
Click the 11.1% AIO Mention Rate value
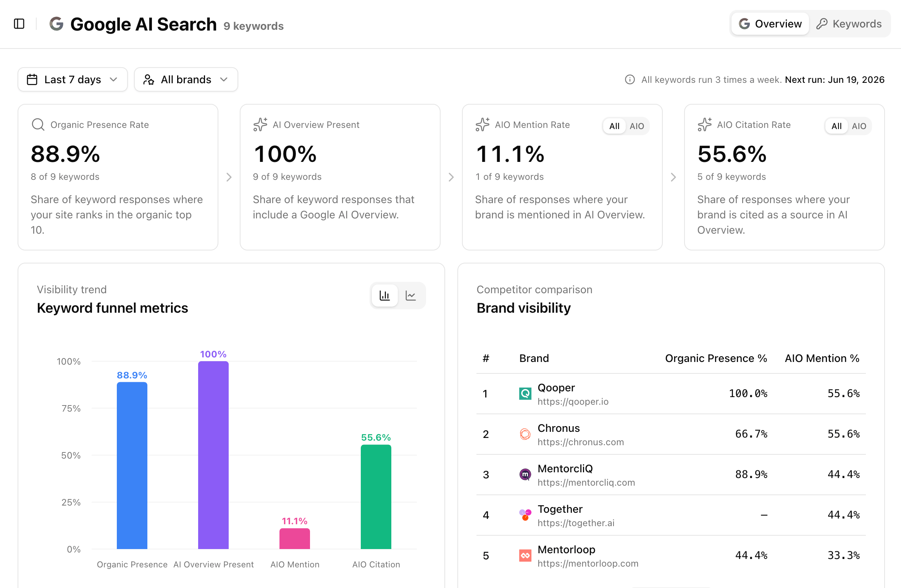(x=510, y=154)
